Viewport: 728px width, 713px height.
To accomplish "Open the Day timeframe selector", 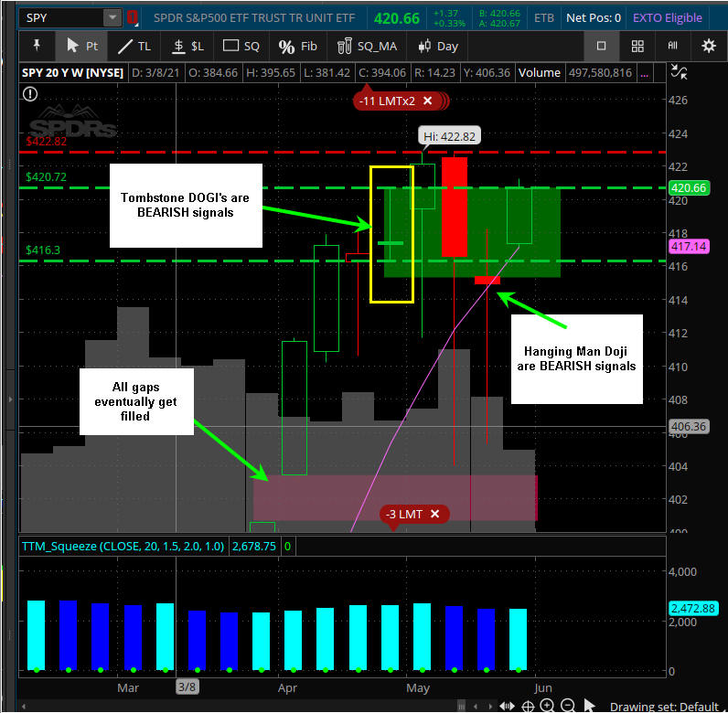I will click(x=438, y=46).
